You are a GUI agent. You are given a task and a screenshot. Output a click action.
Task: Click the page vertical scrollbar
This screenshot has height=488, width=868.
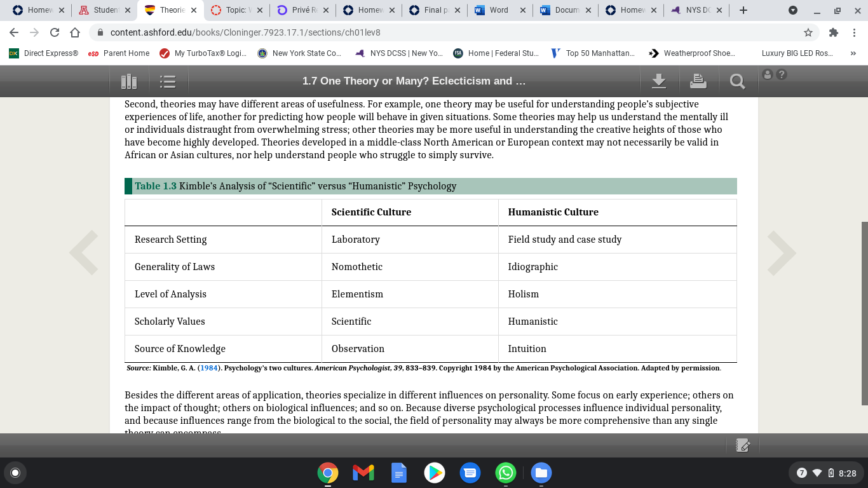(x=864, y=313)
